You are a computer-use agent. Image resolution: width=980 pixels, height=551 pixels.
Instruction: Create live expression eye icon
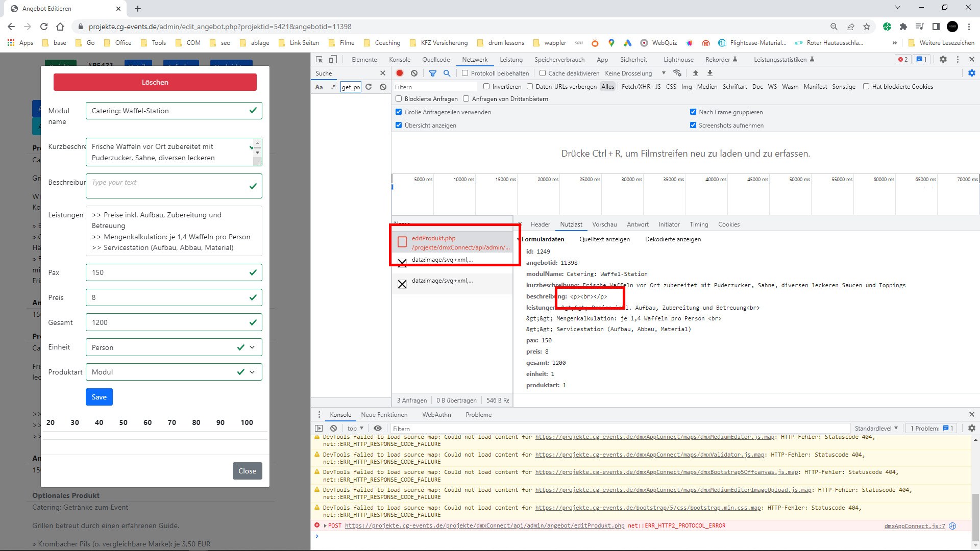378,429
